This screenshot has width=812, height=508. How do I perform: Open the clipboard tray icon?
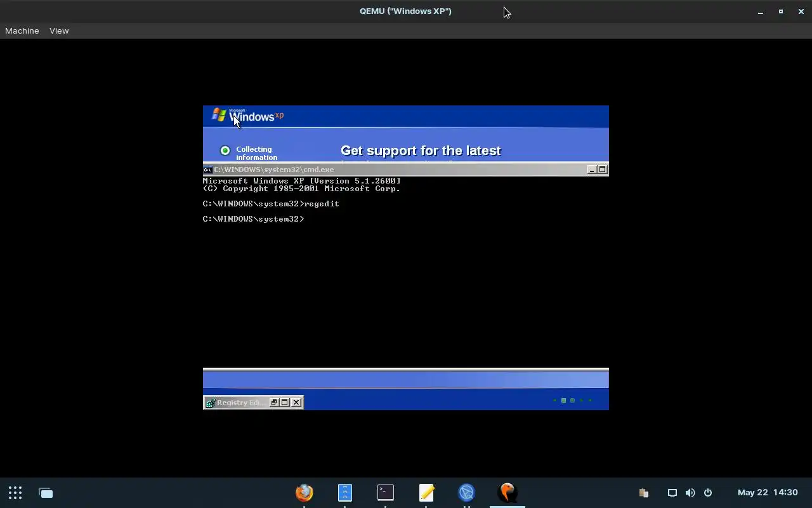[x=643, y=492]
